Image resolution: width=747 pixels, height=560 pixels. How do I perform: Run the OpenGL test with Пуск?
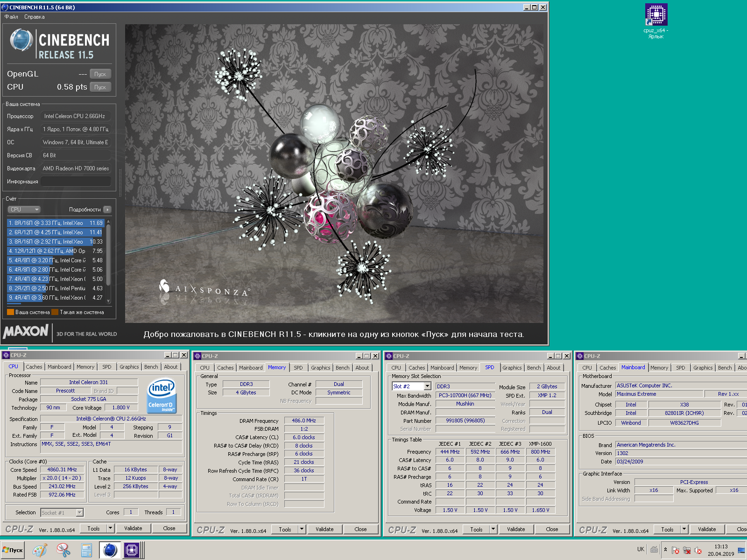[100, 74]
